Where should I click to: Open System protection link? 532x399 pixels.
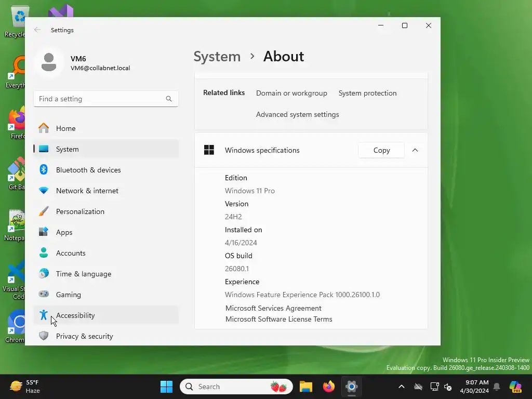pyautogui.click(x=367, y=93)
